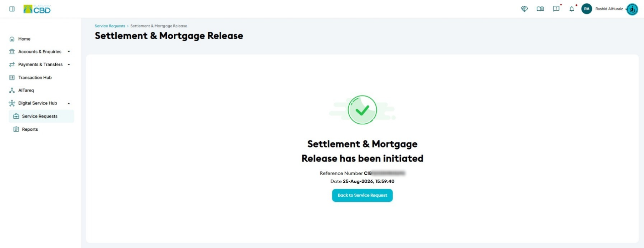Open AlTareq menu item
Viewport: 644px width, 248px height.
(26, 90)
